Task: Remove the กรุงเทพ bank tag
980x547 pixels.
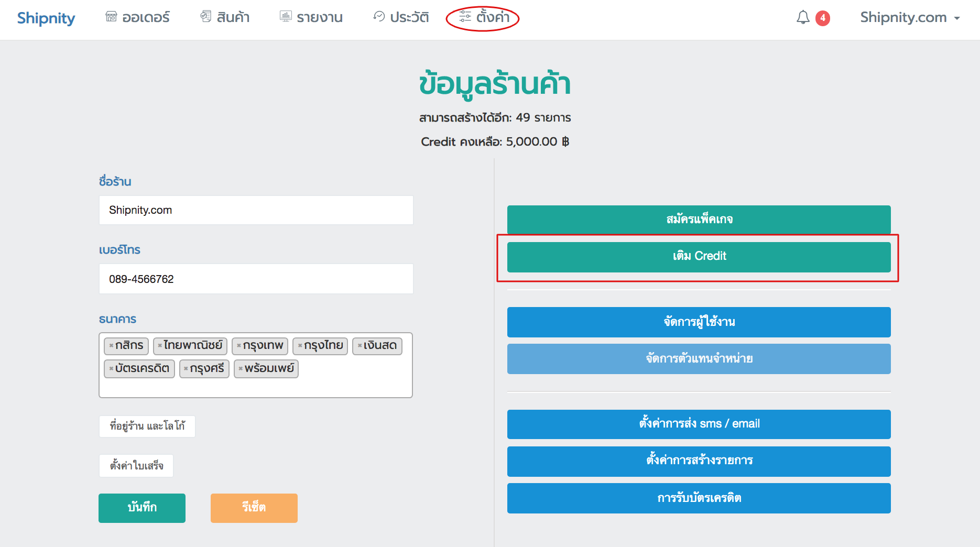Action: pyautogui.click(x=239, y=346)
